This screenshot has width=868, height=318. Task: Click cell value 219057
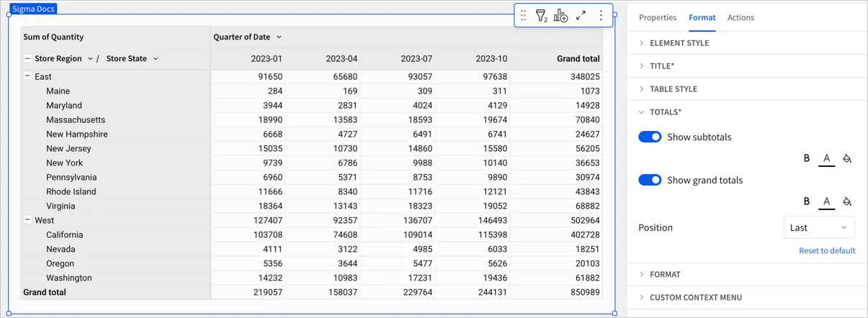(267, 292)
